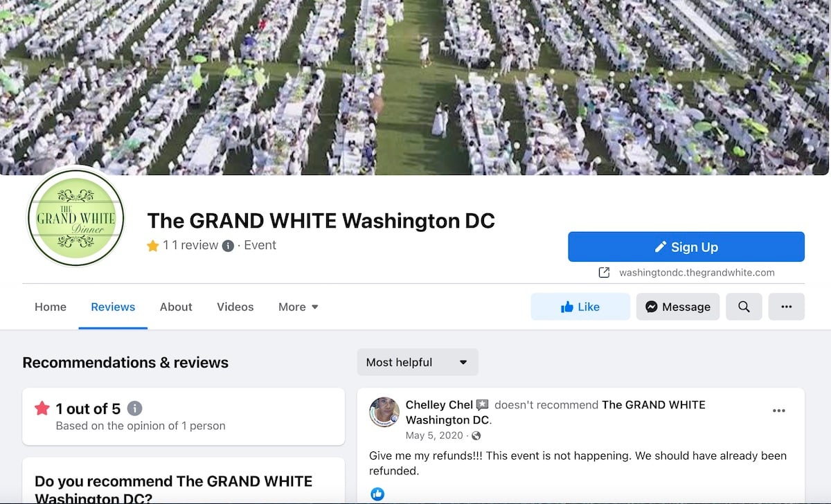Screen dimensions: 831x504
Task: Click the Chelley Chel reviewer name
Action: click(x=439, y=404)
